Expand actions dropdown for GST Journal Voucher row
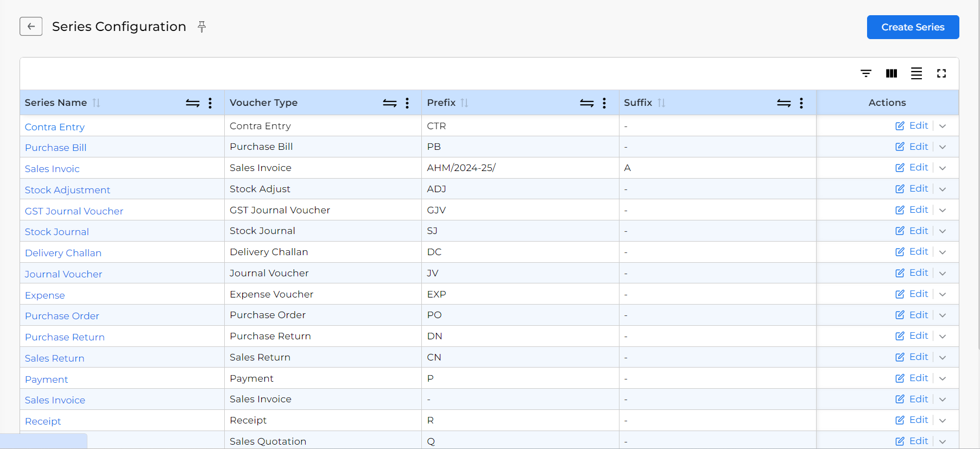Image resolution: width=980 pixels, height=449 pixels. 943,210
